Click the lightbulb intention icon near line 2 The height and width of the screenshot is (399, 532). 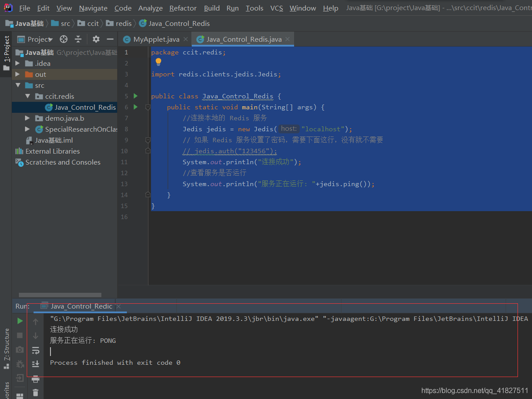tap(158, 62)
